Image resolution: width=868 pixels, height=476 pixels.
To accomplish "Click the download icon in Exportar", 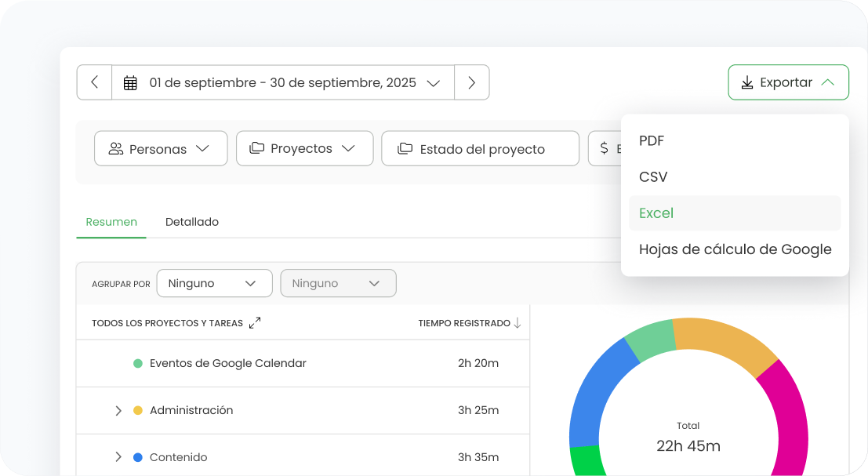I will (747, 82).
